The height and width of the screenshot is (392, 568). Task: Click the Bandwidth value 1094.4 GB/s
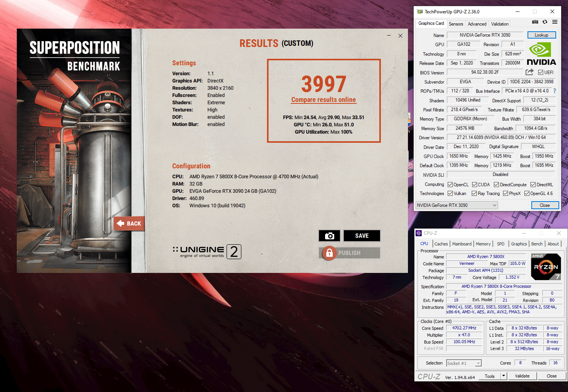(536, 128)
